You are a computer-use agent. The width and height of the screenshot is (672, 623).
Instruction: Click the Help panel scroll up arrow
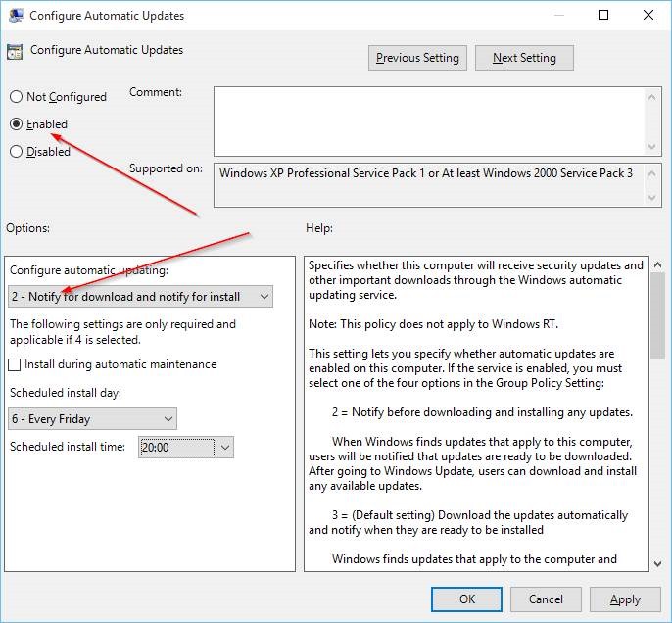(x=657, y=264)
